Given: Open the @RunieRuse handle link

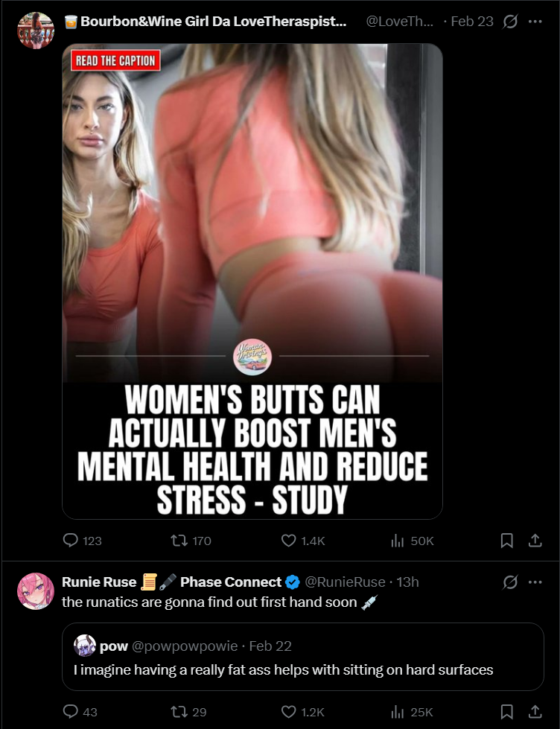Looking at the screenshot, I should click(x=345, y=582).
